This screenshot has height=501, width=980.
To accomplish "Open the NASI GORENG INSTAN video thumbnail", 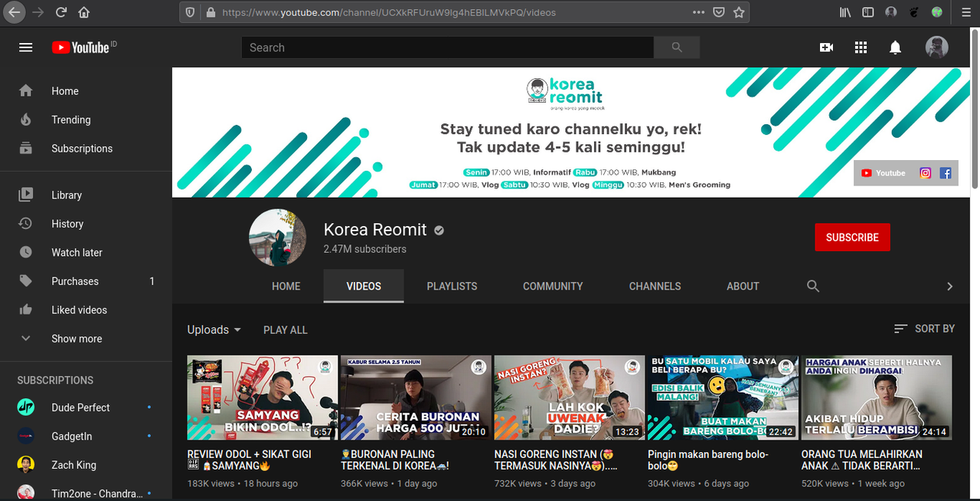I will point(569,398).
